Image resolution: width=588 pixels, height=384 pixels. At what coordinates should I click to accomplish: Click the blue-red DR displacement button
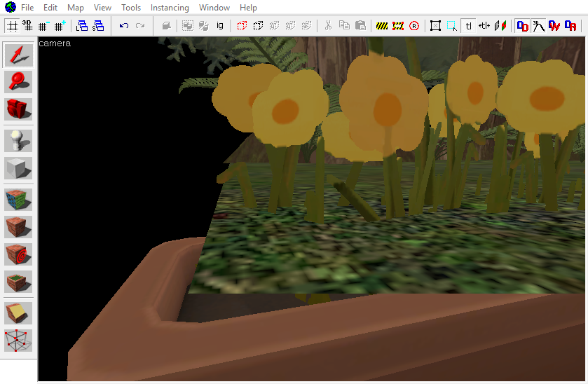pos(570,26)
